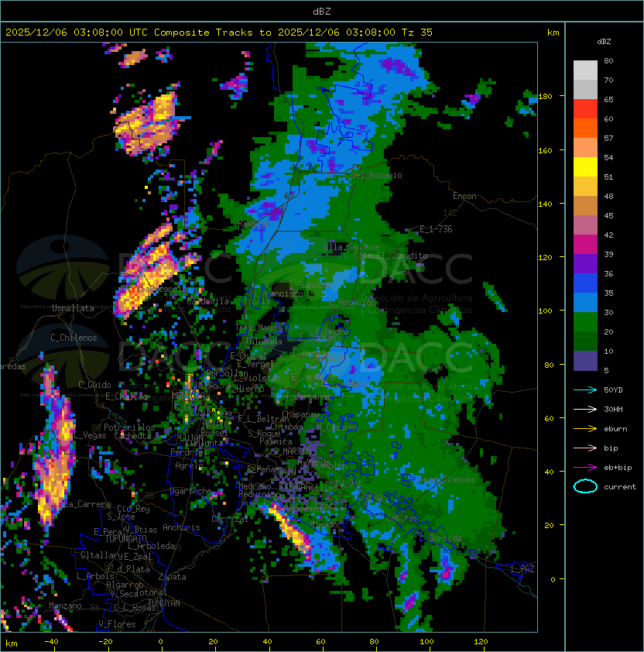The image size is (644, 652).
Task: Click the 'Tz 35' header value
Action: [417, 32]
